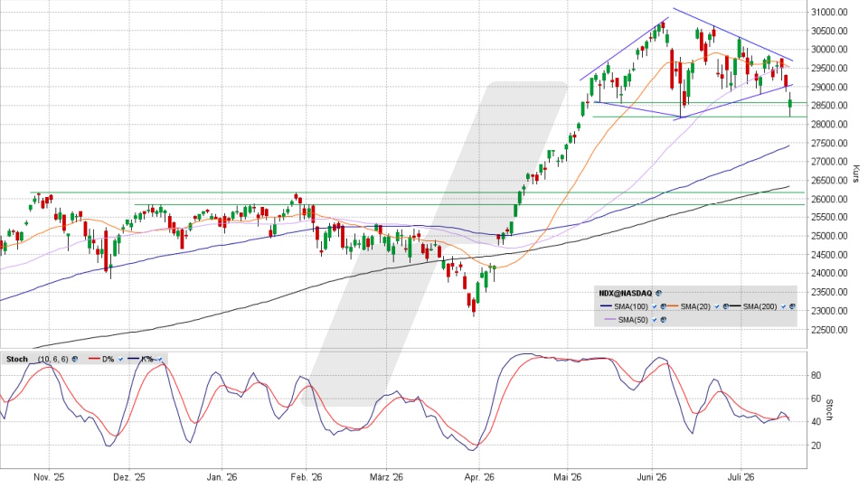This screenshot has height=488, width=868.
Task: Click the Jan. '26 date label
Action: click(222, 477)
